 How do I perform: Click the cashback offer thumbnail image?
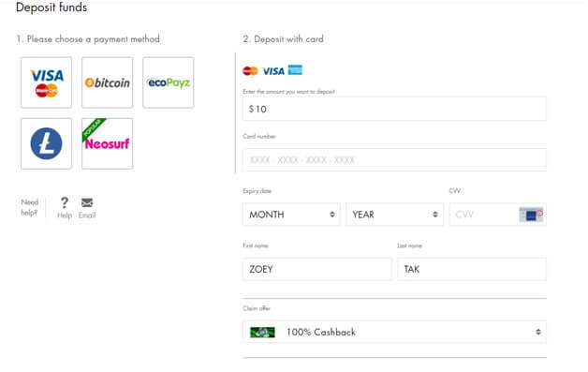pos(262,333)
